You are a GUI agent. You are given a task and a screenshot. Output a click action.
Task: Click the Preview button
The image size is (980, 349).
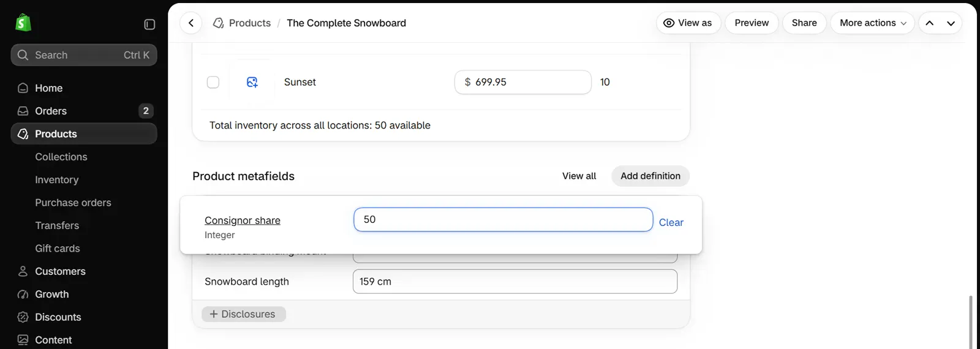752,23
